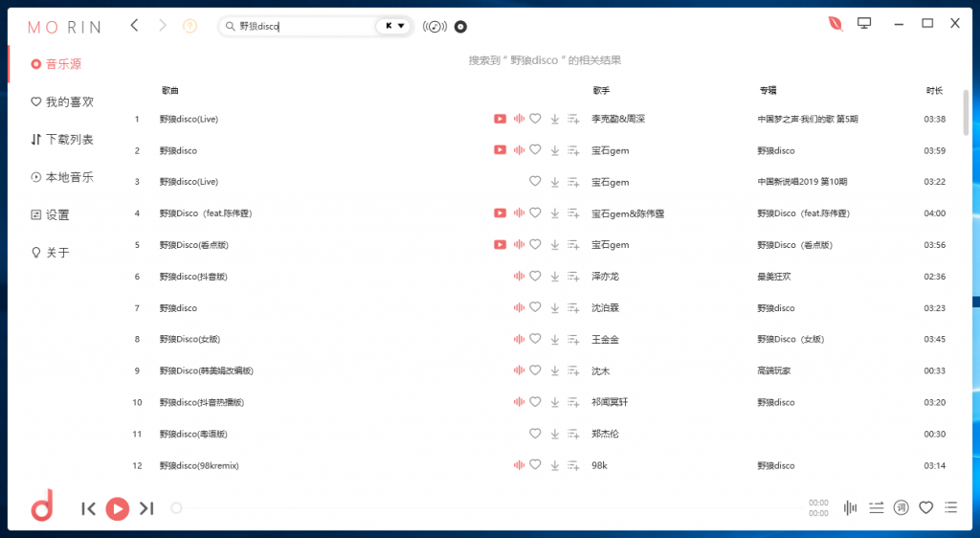Like 野狼Disco(韩美娟改编版) by 沈木

coord(535,370)
